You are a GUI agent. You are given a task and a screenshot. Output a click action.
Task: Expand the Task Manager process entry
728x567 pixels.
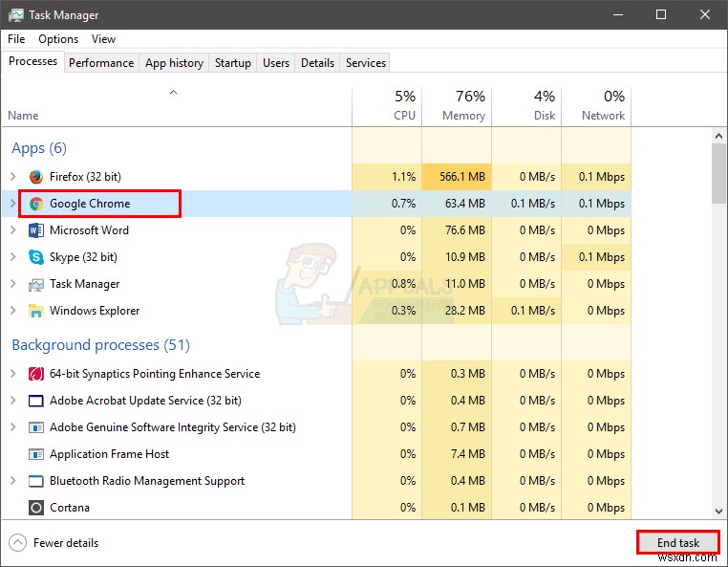[13, 284]
